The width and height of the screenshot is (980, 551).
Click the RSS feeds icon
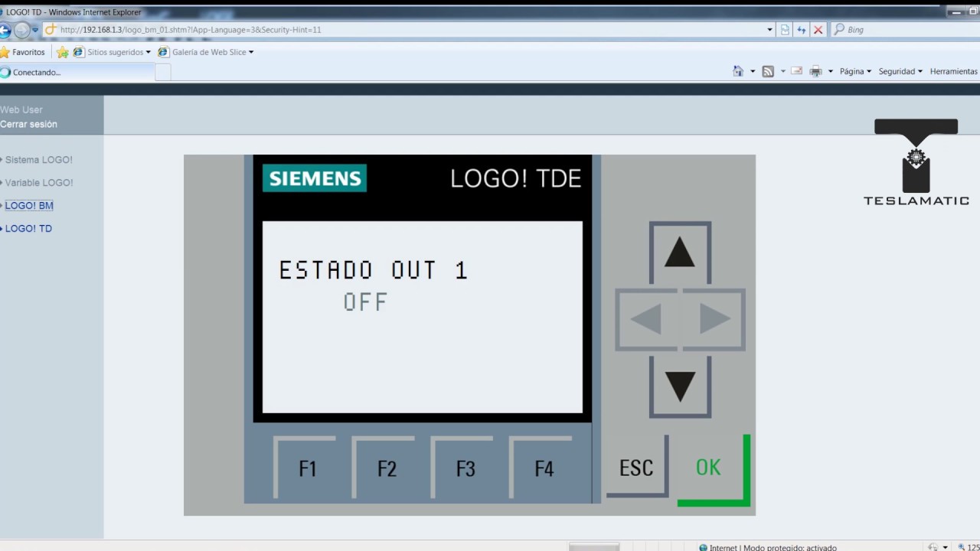tap(768, 71)
